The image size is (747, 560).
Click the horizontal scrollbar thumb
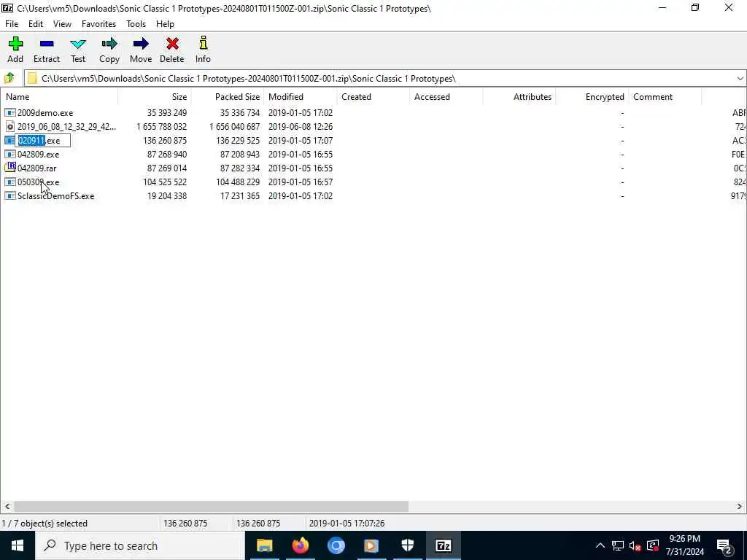pos(211,506)
